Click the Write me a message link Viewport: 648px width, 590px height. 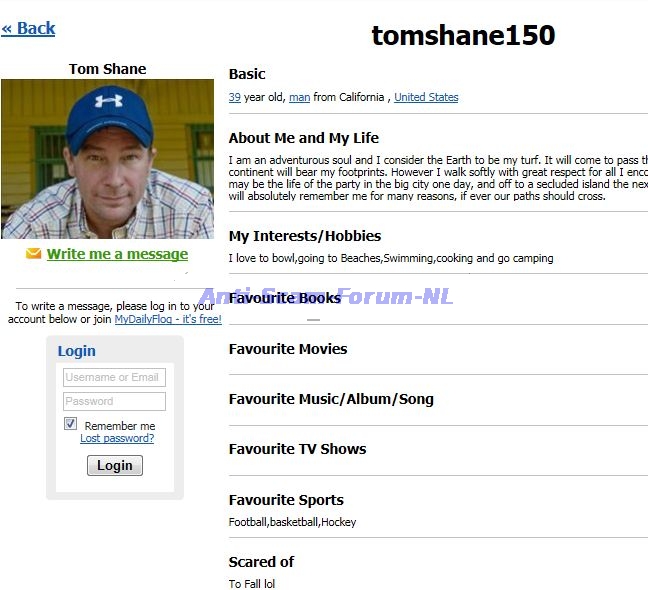click(x=117, y=254)
